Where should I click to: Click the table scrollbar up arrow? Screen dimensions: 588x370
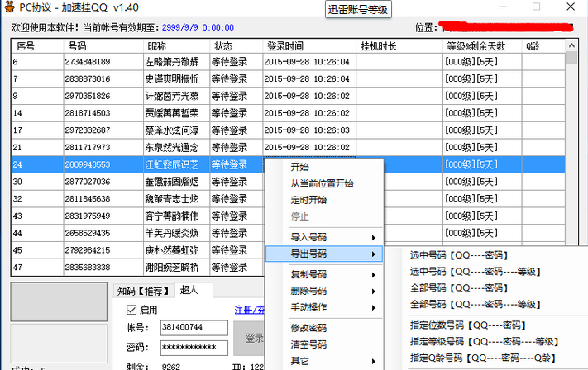(571, 45)
